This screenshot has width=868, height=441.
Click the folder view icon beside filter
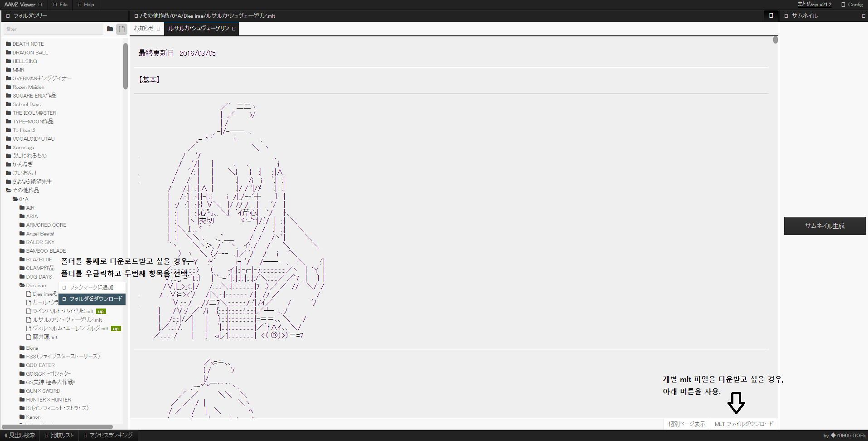(x=110, y=29)
